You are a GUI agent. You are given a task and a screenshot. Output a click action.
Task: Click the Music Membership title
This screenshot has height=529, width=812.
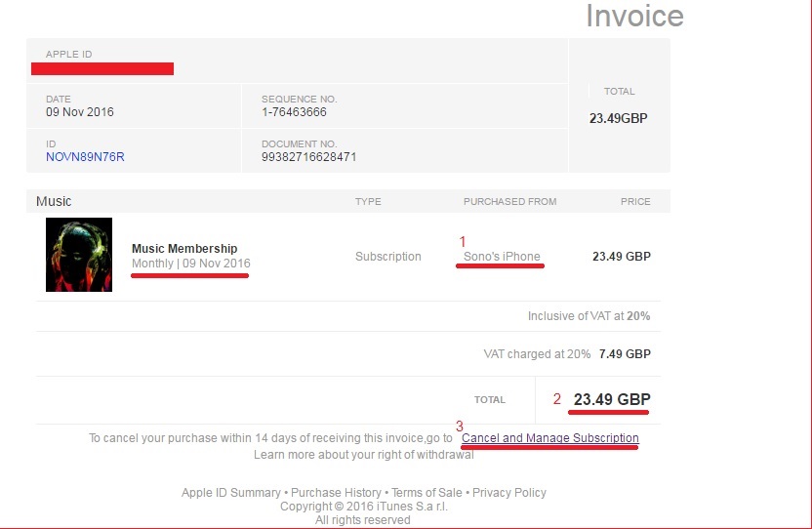pos(184,248)
